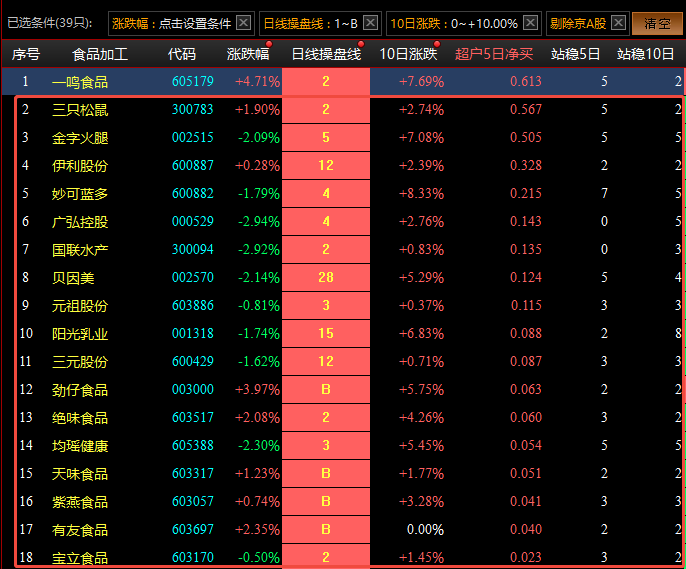The height and width of the screenshot is (569, 686).
Task: Select the 国联水产 stock name
Action: [80, 249]
